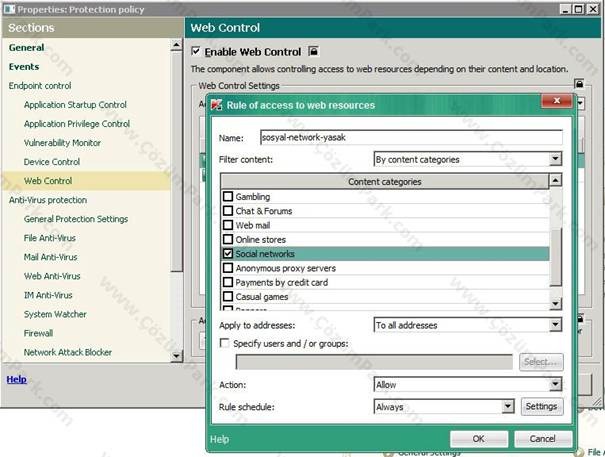605x457 pixels.
Task: Open Firewall section
Action: pos(38,333)
